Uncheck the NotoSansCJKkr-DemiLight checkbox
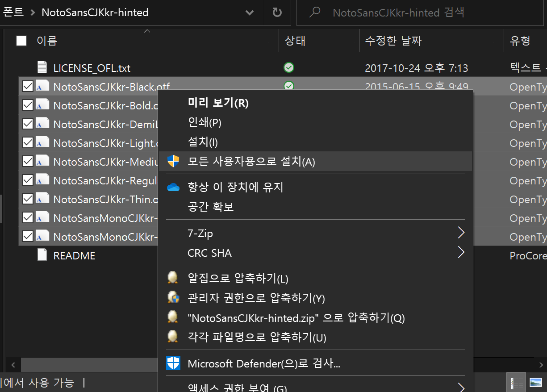 point(28,124)
